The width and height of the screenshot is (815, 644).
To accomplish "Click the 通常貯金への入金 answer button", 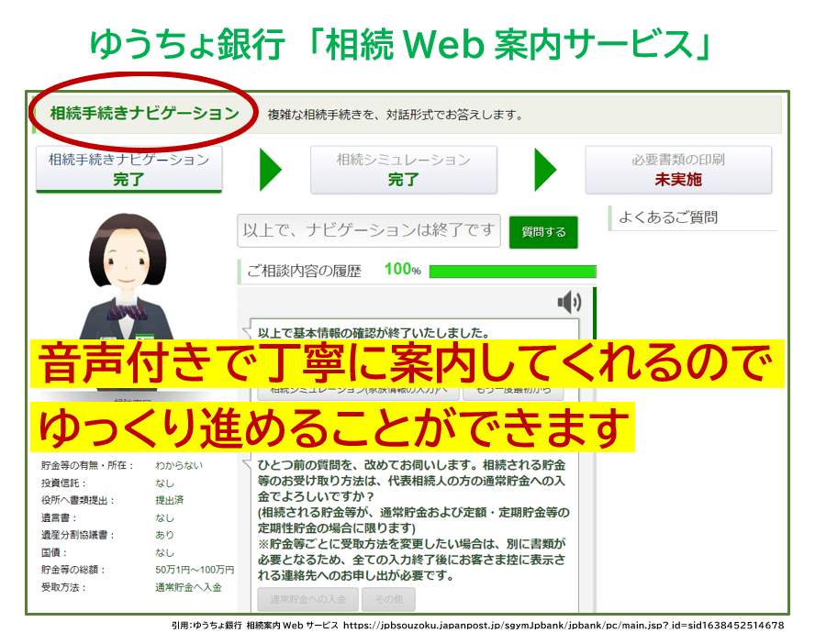I will pyautogui.click(x=307, y=599).
